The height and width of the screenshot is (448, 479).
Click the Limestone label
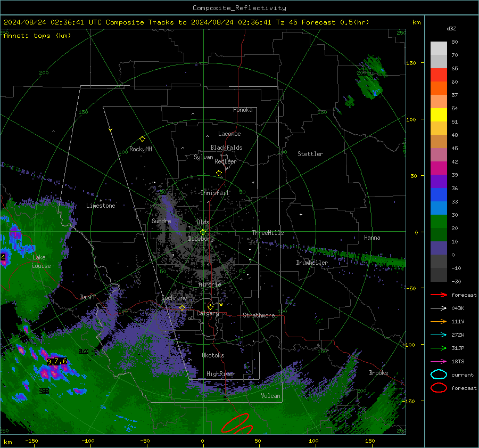tap(101, 206)
